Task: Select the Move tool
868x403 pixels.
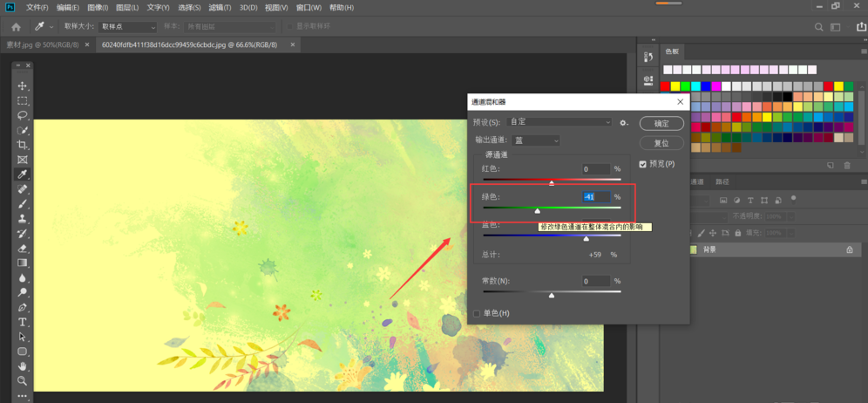Action: [x=23, y=86]
